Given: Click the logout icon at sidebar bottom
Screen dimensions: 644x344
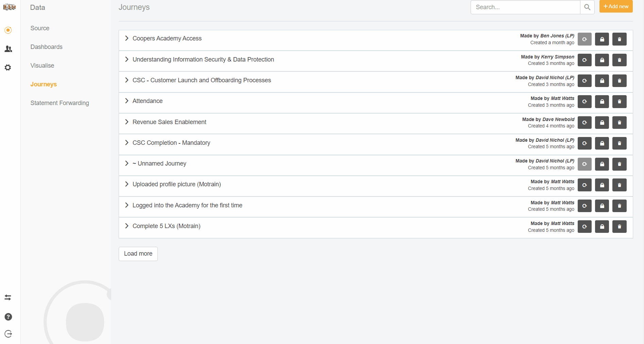Looking at the screenshot, I should pos(8,334).
